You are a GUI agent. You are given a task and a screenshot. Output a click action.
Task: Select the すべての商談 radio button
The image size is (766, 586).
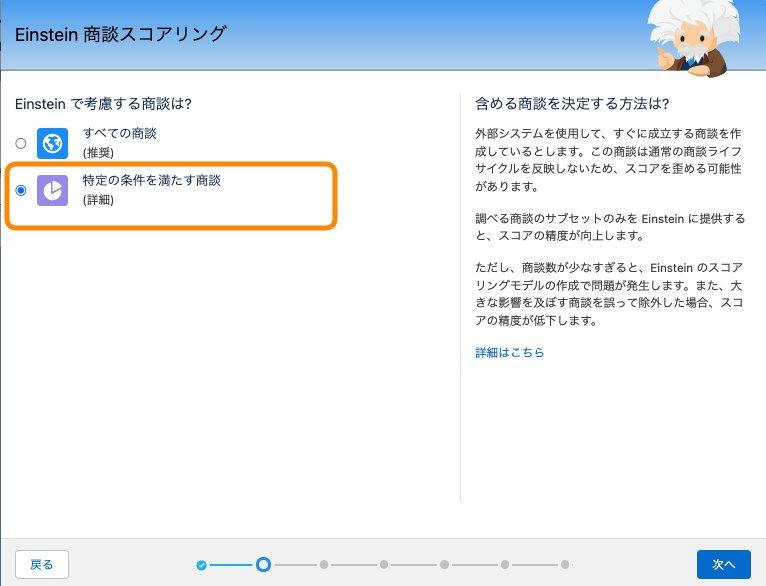21,143
